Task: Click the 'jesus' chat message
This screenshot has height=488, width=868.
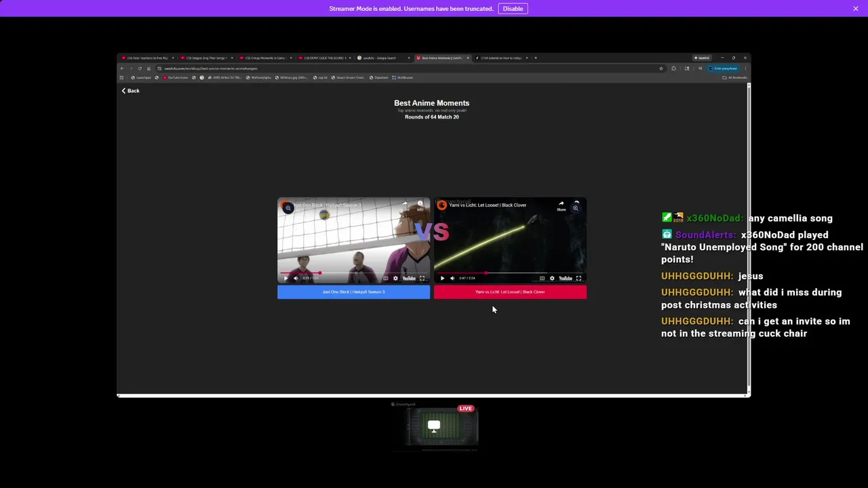Action: [751, 276]
